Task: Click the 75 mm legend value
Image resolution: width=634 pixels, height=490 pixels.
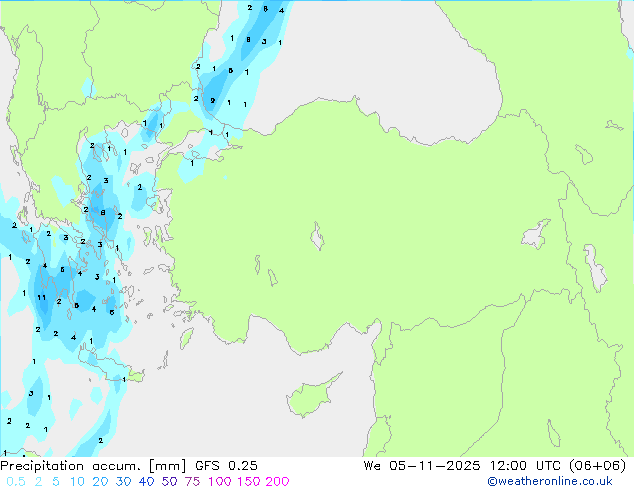Action: (x=192, y=482)
